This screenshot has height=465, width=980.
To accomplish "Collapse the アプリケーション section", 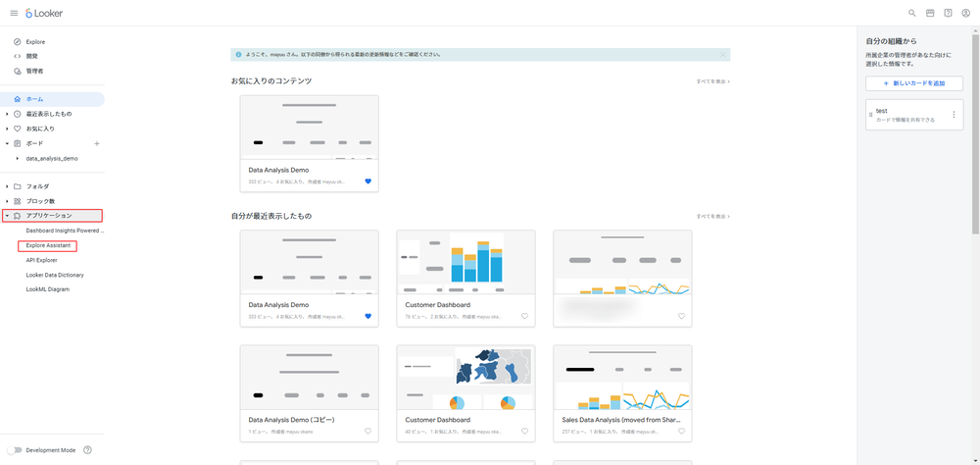I will (x=7, y=216).
